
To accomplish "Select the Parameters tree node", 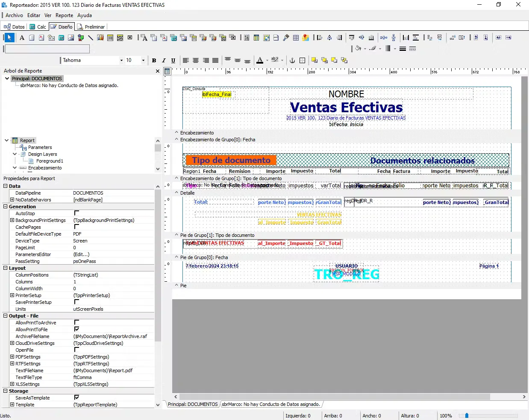I will (x=40, y=147).
